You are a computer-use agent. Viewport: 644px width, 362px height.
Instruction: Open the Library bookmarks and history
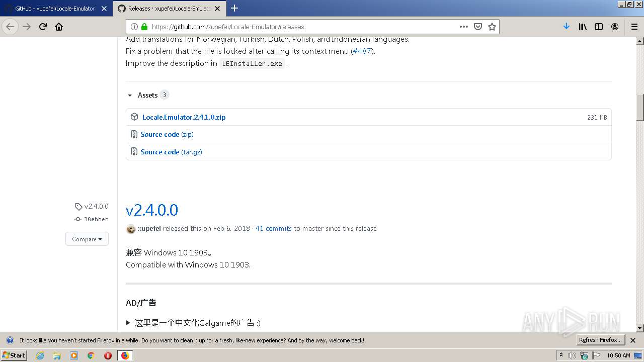pos(583,27)
